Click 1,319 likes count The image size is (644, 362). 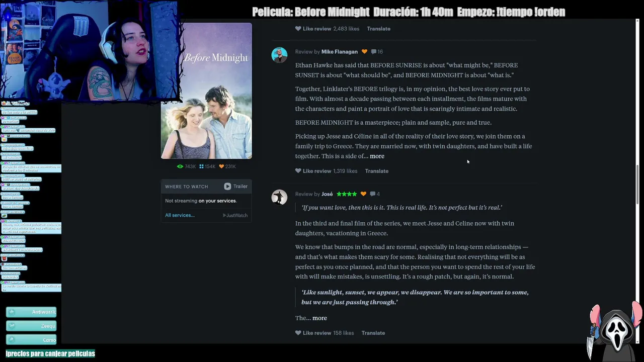coord(345,171)
